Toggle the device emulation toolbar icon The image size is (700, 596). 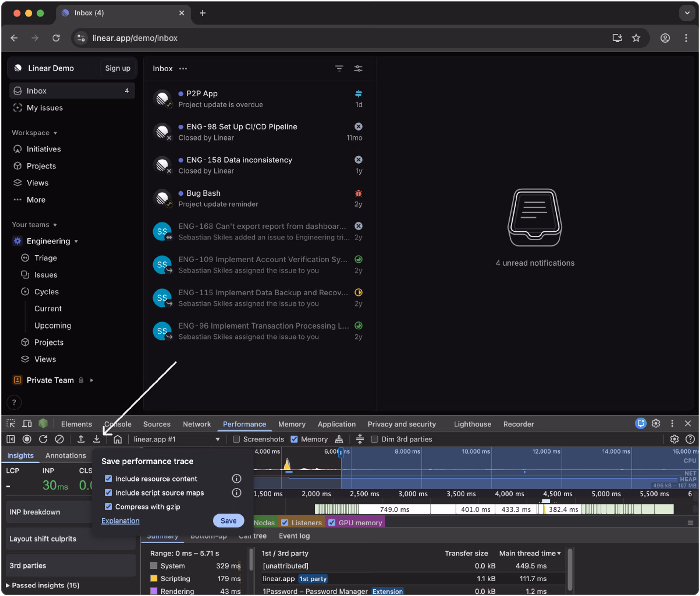[27, 424]
